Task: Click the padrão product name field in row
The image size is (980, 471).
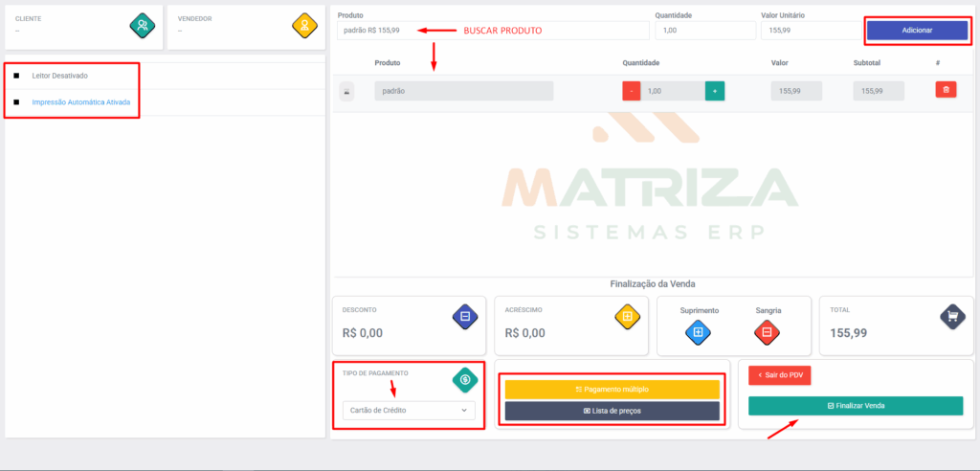Action: pos(464,91)
